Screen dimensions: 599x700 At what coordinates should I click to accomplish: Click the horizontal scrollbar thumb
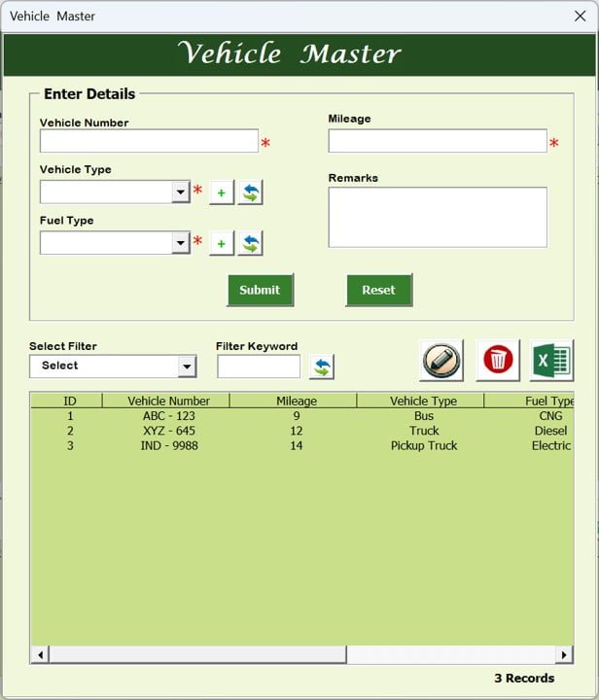coord(197,655)
